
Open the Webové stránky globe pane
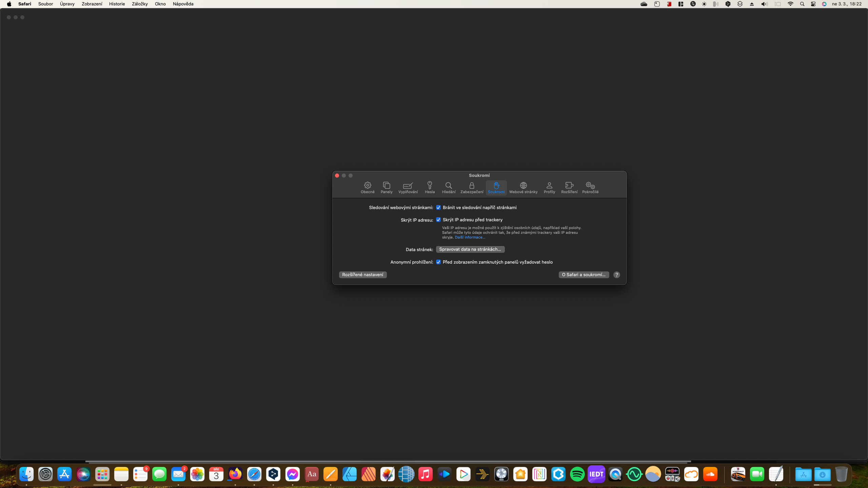coord(523,187)
